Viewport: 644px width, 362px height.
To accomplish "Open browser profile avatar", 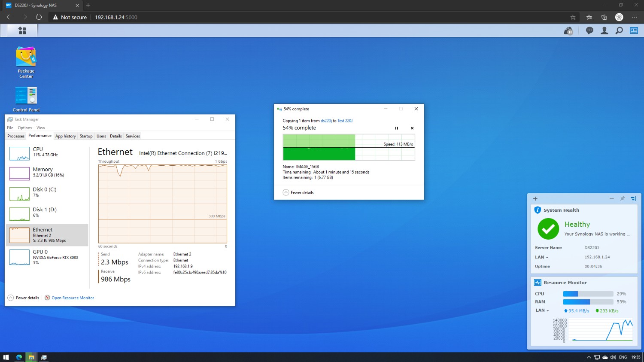I will 619,17.
